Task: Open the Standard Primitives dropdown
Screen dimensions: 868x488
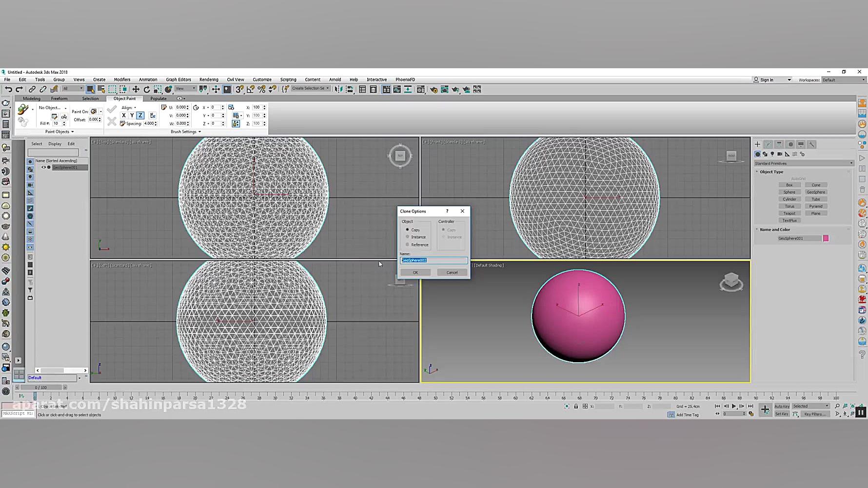Action: [x=803, y=163]
